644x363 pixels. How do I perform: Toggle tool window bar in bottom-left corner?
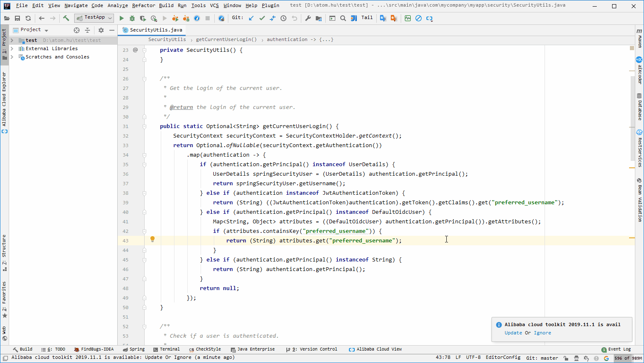click(x=5, y=358)
